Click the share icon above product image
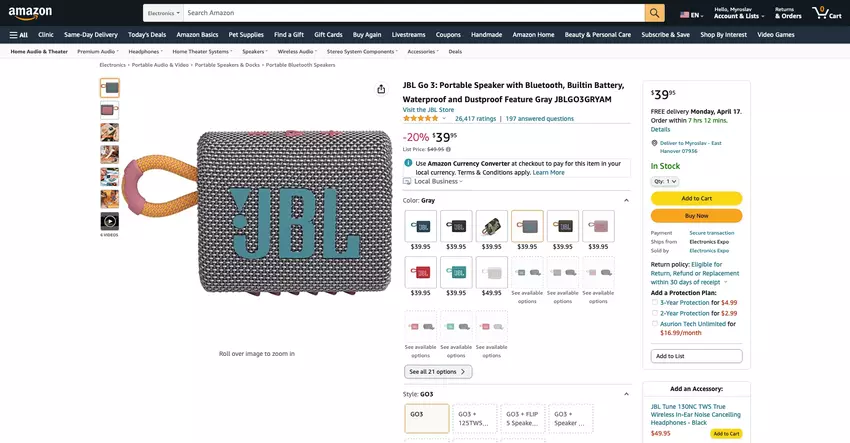Screen dimensions: 850x443 381,89
